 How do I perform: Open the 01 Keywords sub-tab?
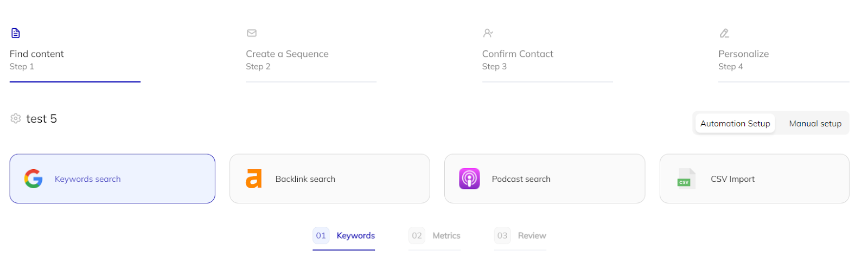tap(344, 236)
